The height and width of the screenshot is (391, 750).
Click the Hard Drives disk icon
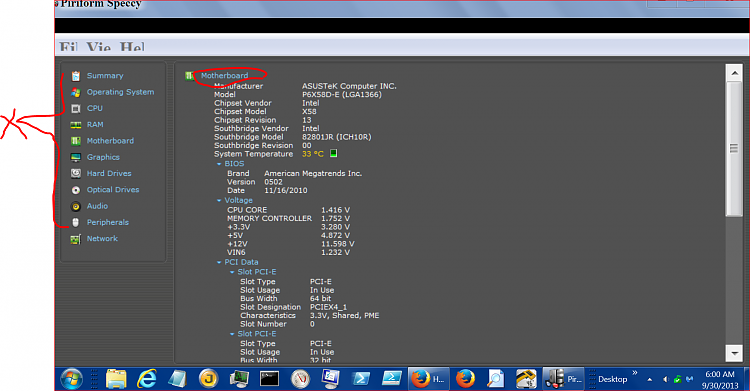pos(76,173)
